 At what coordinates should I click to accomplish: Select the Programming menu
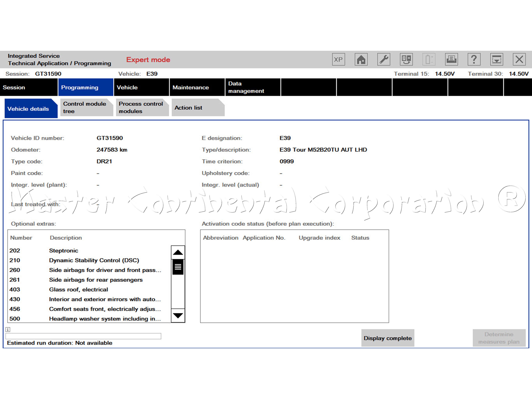tap(86, 87)
